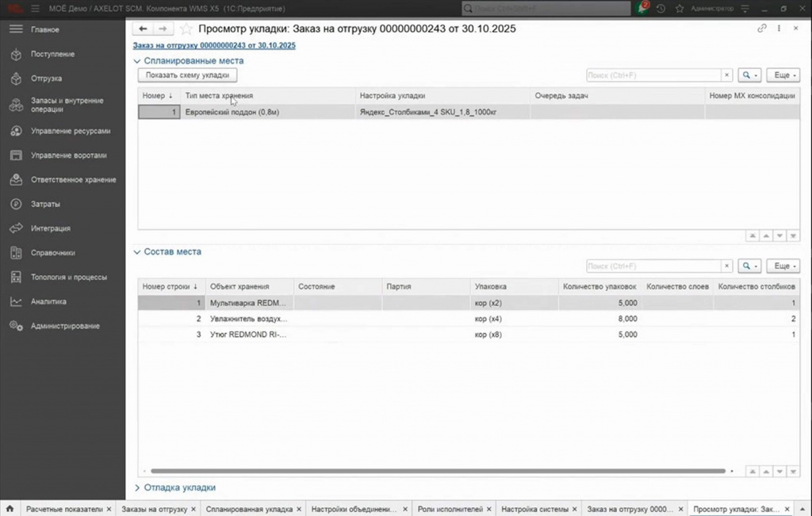812x516 pixels.
Task: Open Управление воротами section in sidebar
Action: tap(68, 155)
